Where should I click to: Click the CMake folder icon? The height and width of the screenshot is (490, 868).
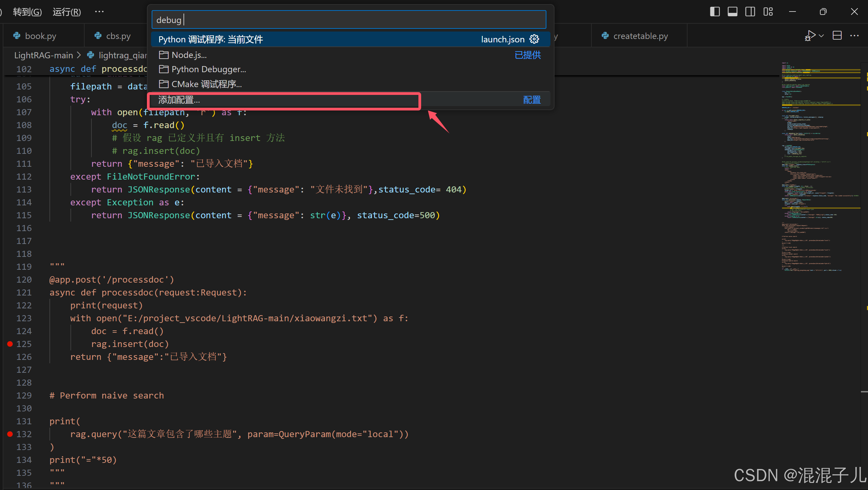coord(164,84)
